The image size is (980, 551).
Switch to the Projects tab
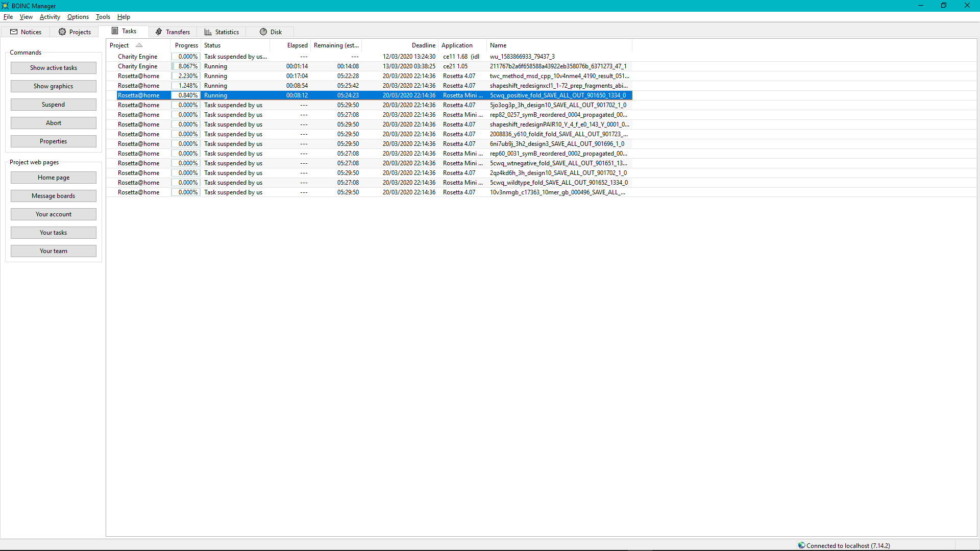75,32
